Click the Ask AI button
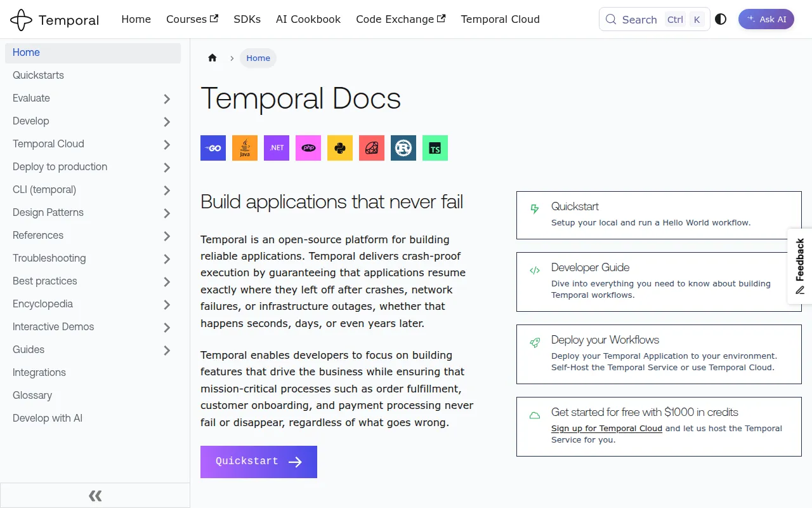Viewport: 812px width, 508px height. pyautogui.click(x=766, y=19)
